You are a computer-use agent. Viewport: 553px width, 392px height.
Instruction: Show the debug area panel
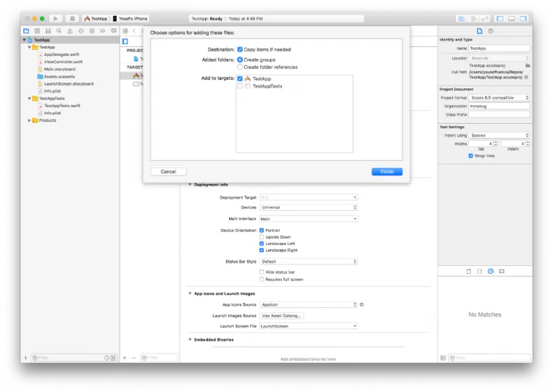tap(512, 19)
